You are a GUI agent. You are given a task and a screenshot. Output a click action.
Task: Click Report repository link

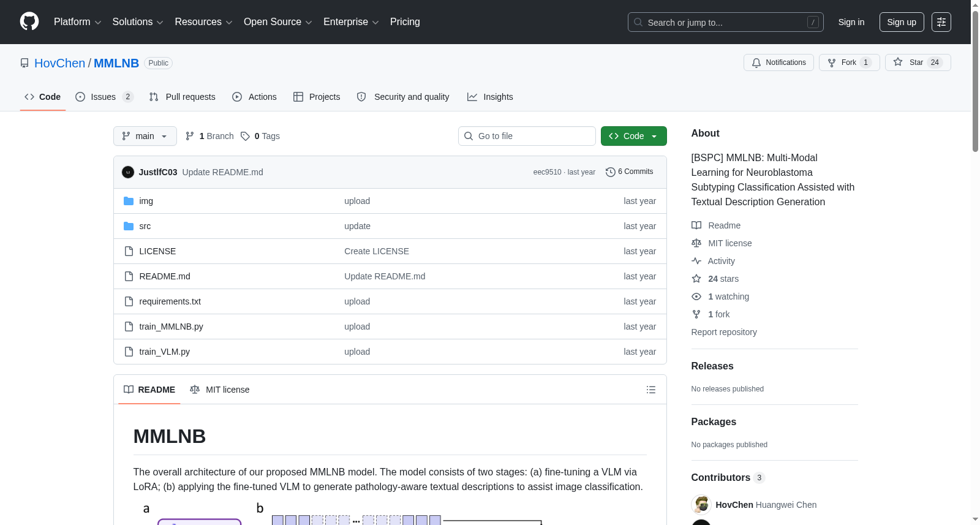click(724, 332)
